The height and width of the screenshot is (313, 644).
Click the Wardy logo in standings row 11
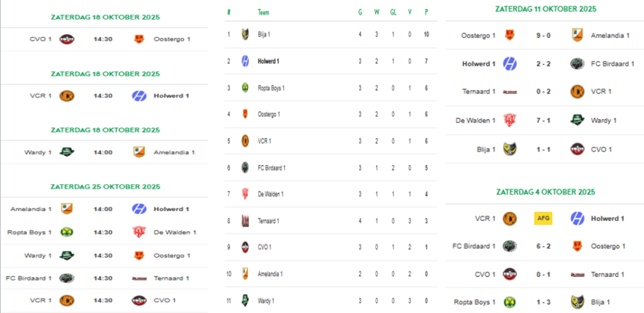[x=245, y=300]
